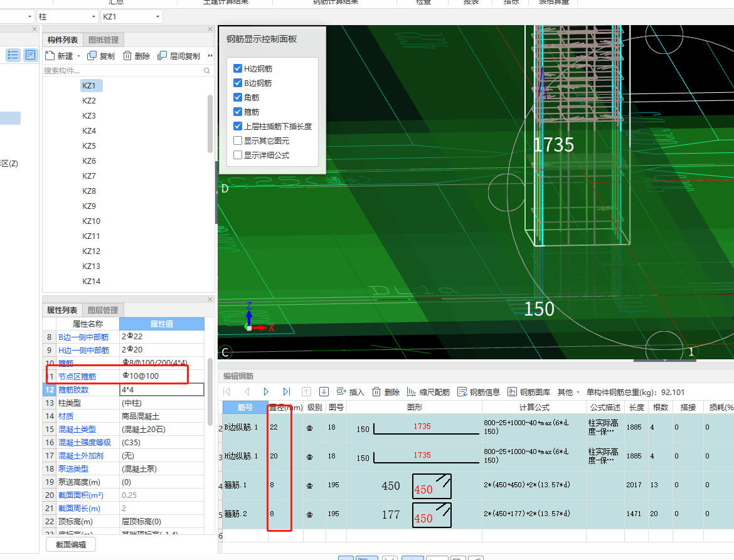This screenshot has width=734, height=560.
Task: Click the 截面面积(m²) property link
Action: pyautogui.click(x=80, y=495)
